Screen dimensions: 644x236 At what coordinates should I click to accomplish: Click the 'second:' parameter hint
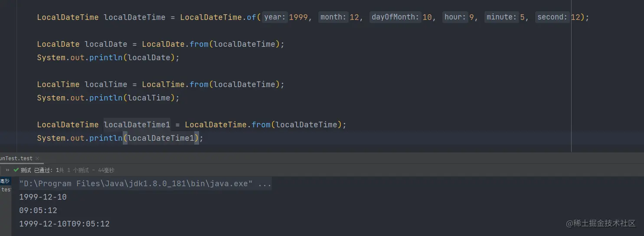tap(552, 17)
